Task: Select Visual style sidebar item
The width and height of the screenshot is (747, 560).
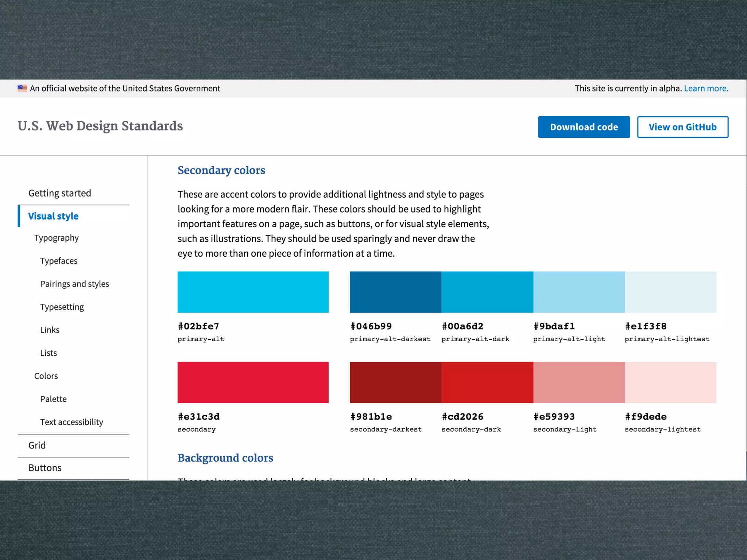Action: point(53,216)
